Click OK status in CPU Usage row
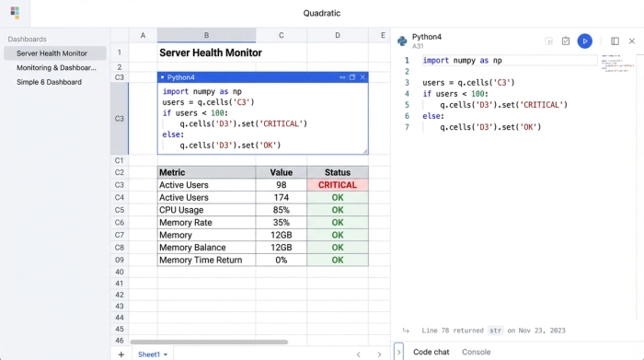The width and height of the screenshot is (644, 360). click(x=338, y=210)
